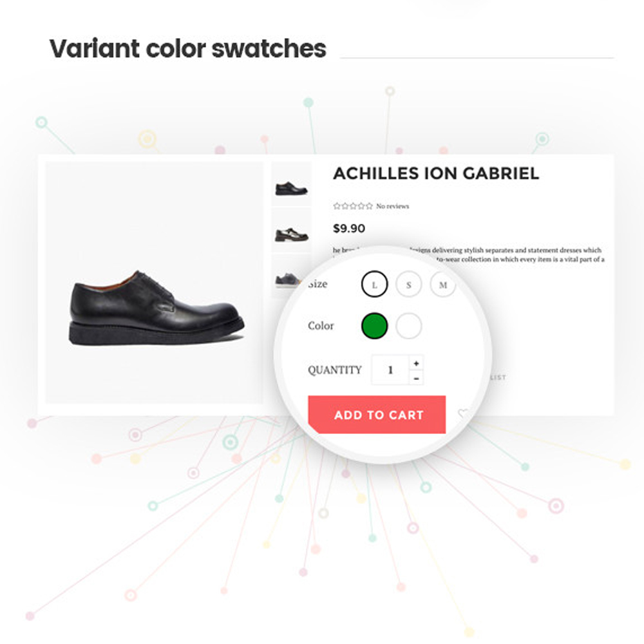Select size L option

tap(374, 284)
